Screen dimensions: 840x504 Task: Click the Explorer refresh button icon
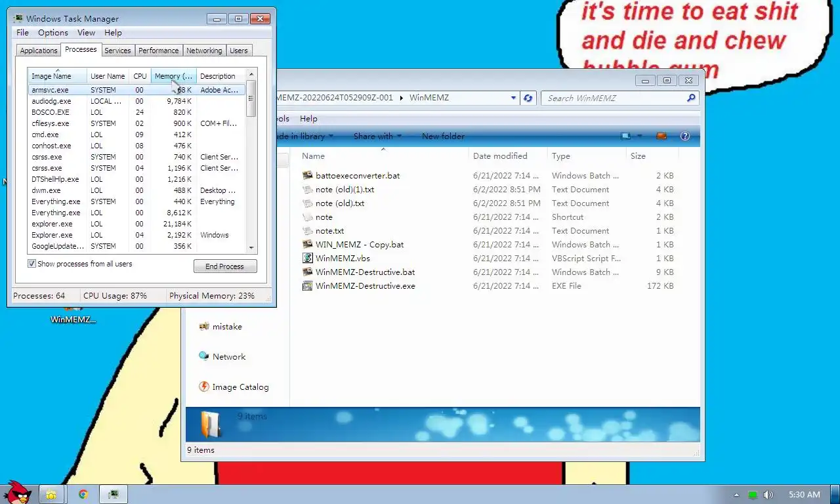[x=528, y=98]
